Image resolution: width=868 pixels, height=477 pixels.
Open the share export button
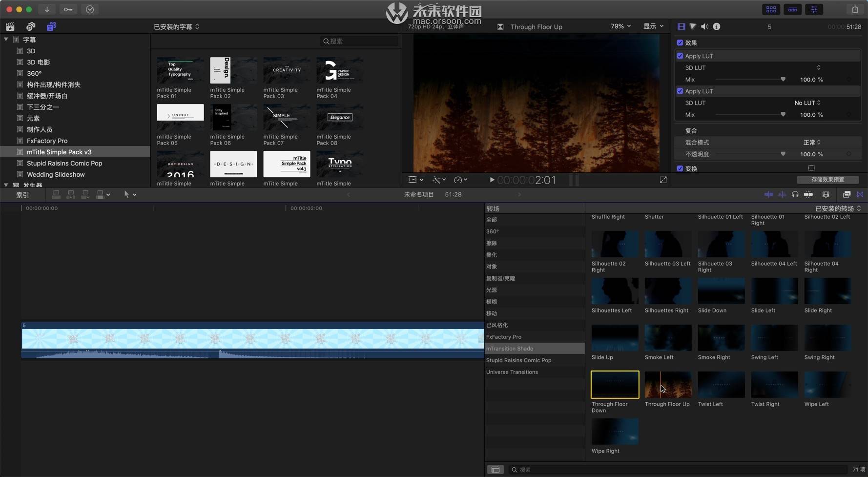click(x=855, y=9)
